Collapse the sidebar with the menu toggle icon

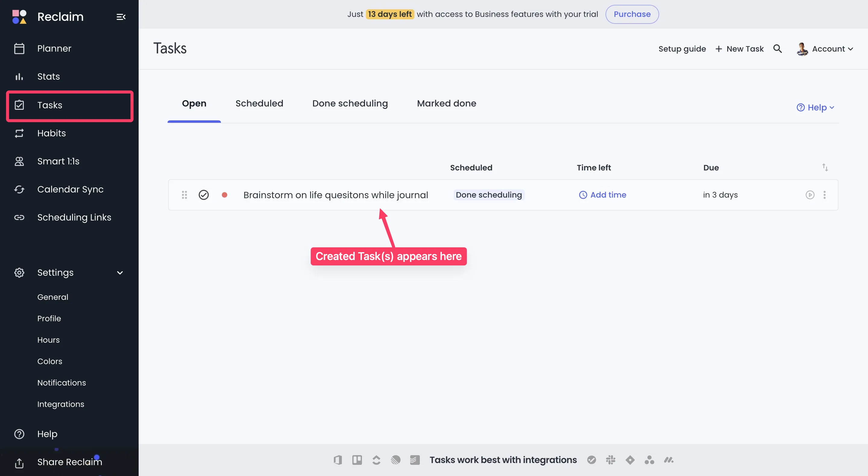coord(121,17)
